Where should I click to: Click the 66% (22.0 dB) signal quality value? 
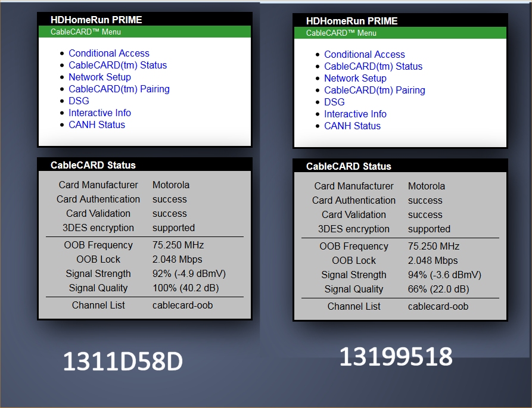click(438, 289)
